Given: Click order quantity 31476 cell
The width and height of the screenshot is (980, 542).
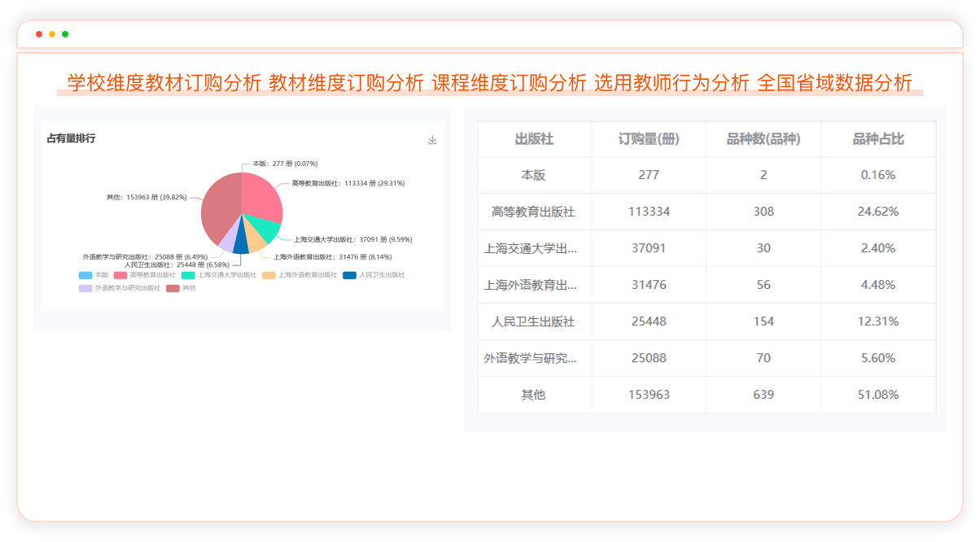Looking at the screenshot, I should [x=649, y=285].
